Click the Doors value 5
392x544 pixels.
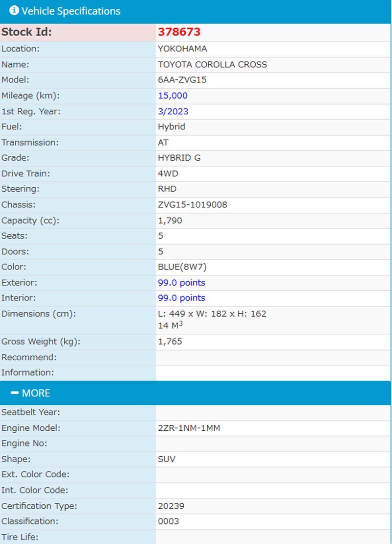click(160, 251)
